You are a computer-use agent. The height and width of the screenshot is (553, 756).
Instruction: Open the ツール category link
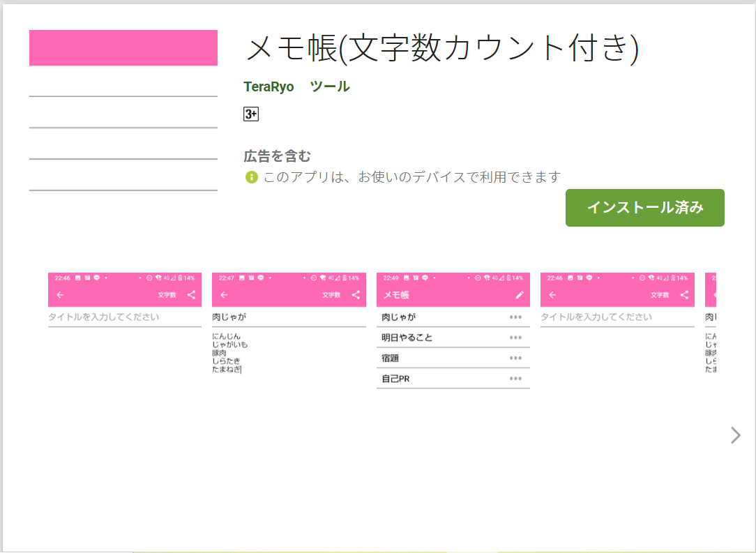pyautogui.click(x=330, y=86)
